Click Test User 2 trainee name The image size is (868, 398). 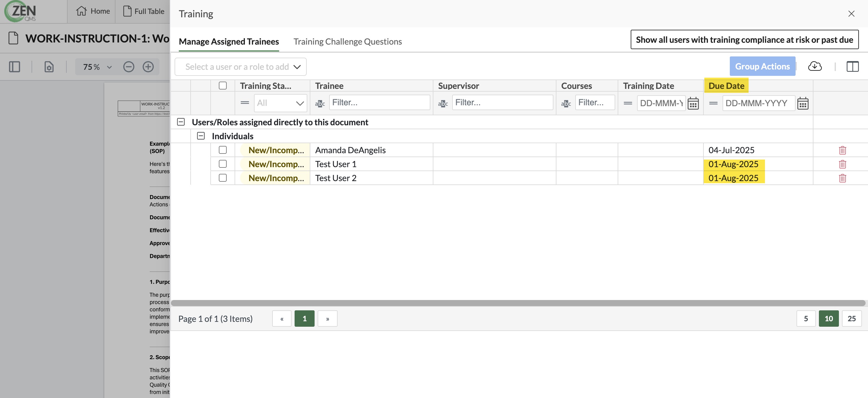[x=336, y=178]
